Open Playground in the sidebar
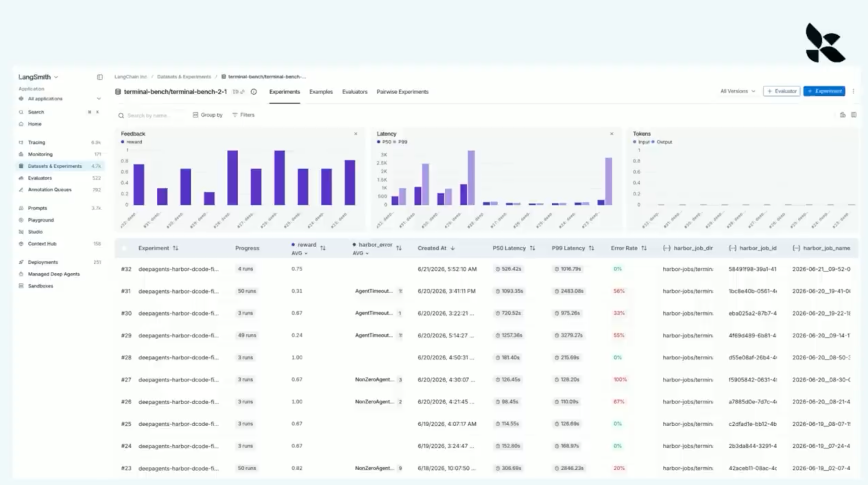 [41, 220]
